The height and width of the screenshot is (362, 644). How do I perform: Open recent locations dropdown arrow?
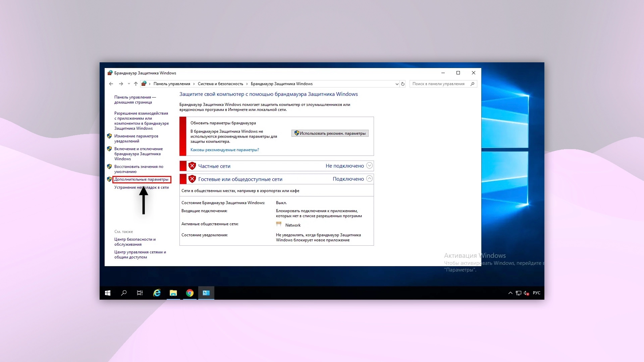click(x=129, y=84)
